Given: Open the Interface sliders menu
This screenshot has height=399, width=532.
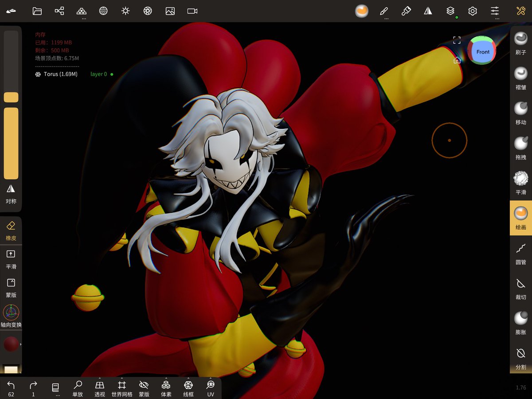Looking at the screenshot, I should [x=495, y=11].
